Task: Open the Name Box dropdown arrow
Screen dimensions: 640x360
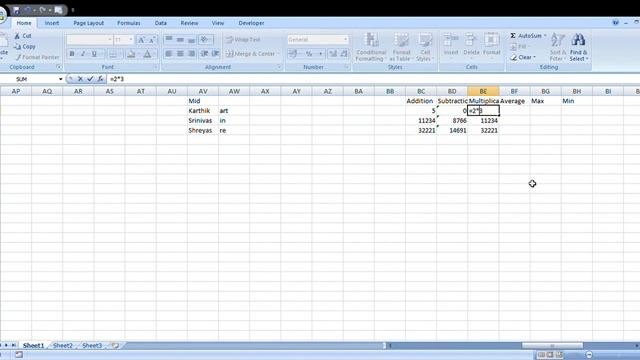Action: (x=60, y=79)
